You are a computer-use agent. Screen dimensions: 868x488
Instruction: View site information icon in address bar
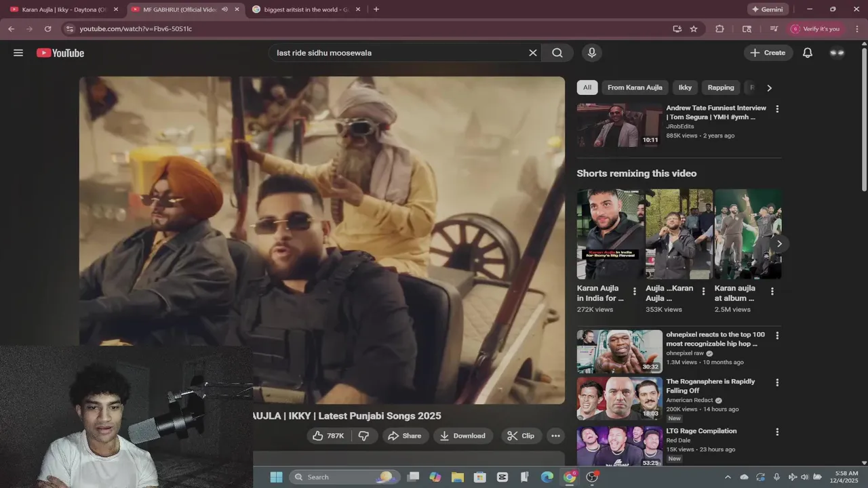(x=69, y=28)
